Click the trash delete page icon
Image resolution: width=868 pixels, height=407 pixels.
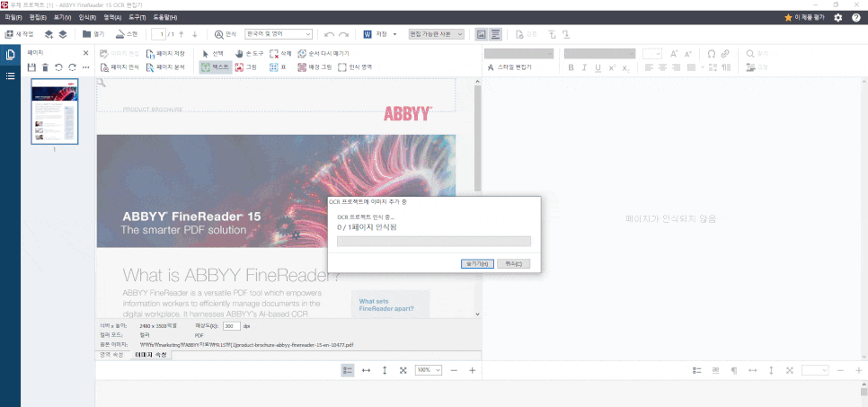tap(46, 67)
